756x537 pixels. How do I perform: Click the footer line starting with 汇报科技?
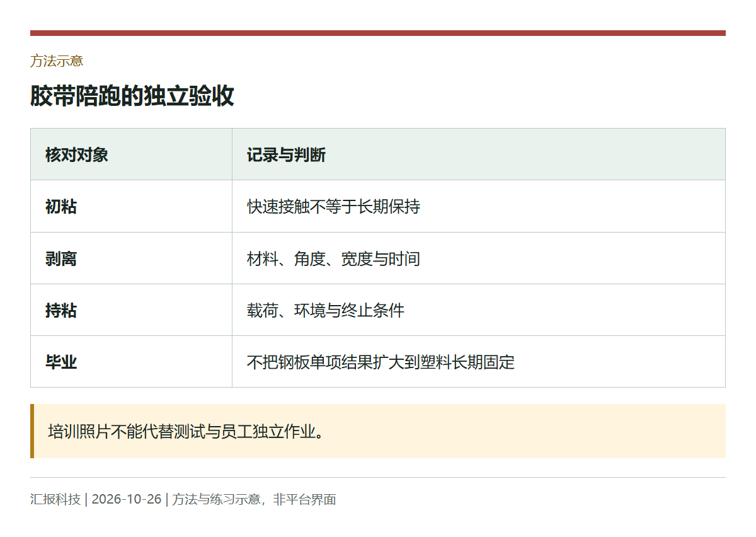(183, 500)
